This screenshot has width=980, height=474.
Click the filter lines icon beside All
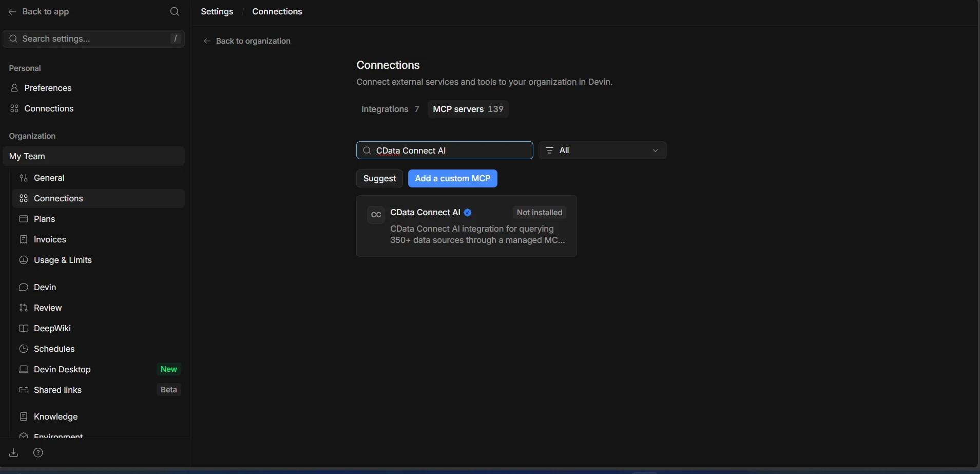point(550,150)
